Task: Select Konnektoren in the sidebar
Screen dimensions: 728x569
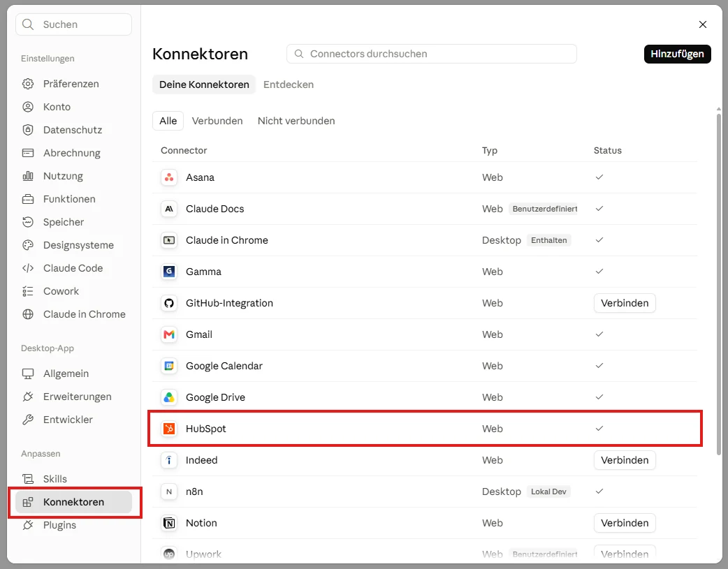Action: tap(73, 502)
